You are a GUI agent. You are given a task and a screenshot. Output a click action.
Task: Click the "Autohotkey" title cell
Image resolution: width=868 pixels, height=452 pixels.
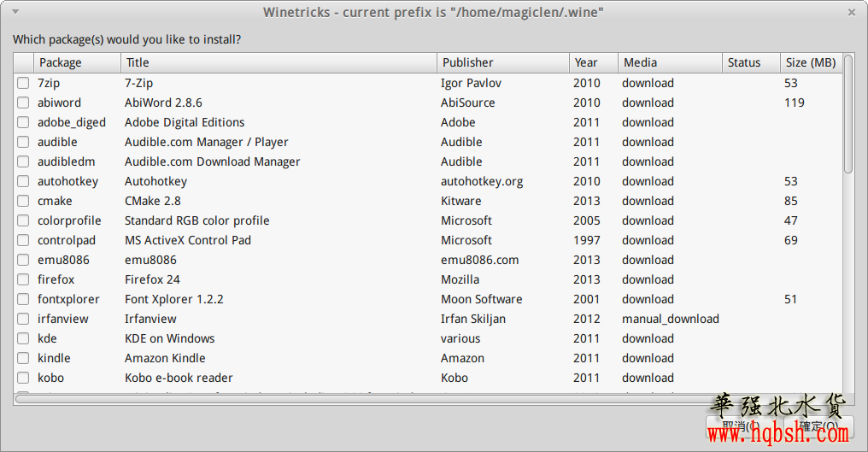(155, 182)
